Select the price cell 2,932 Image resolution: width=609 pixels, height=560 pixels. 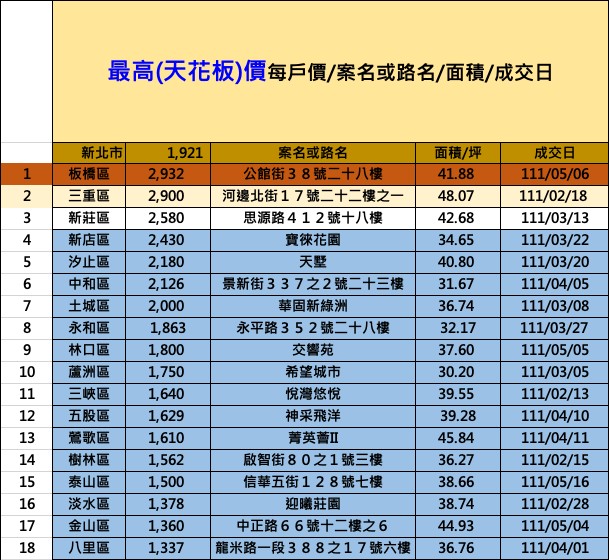point(168,174)
